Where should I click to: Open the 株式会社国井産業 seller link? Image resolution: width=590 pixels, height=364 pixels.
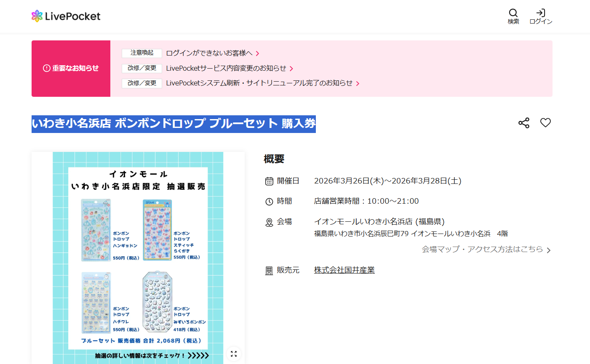coord(344,270)
